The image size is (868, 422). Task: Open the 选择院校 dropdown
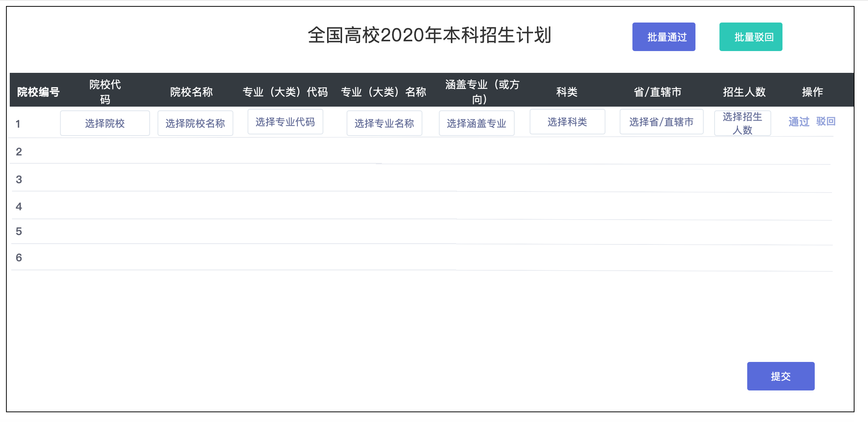105,123
